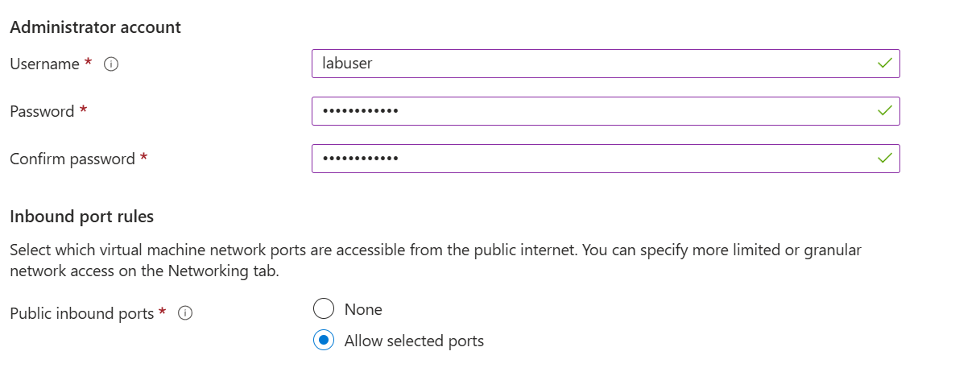Click the Public inbound ports label
Viewport: 980px width, 372px height.
(82, 313)
